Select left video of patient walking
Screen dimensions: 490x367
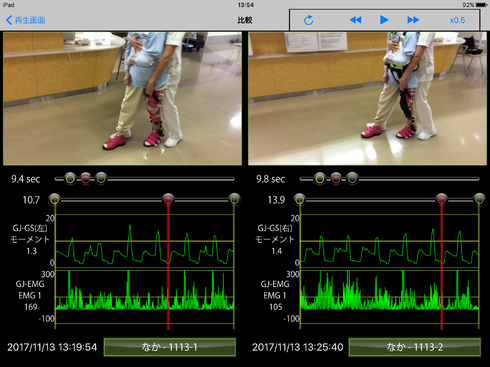click(122, 98)
